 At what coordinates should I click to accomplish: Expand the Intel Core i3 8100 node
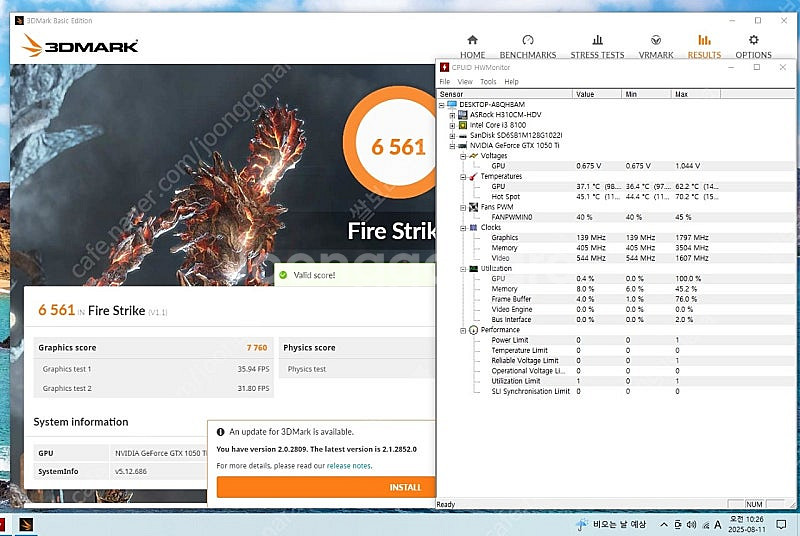[x=452, y=125]
